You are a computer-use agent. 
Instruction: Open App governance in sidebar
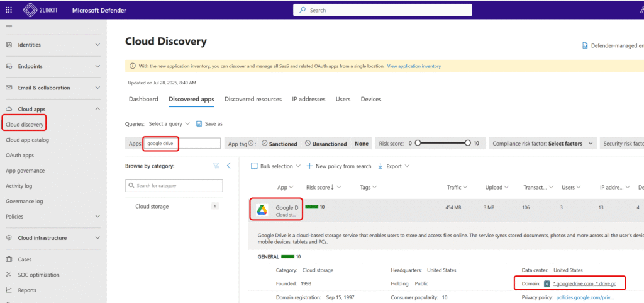tap(25, 171)
